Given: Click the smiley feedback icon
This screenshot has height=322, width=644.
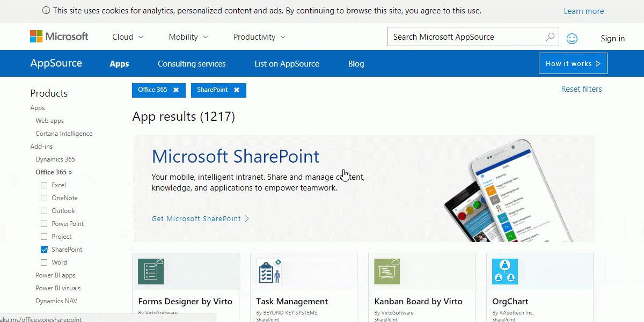Looking at the screenshot, I should pyautogui.click(x=572, y=38).
